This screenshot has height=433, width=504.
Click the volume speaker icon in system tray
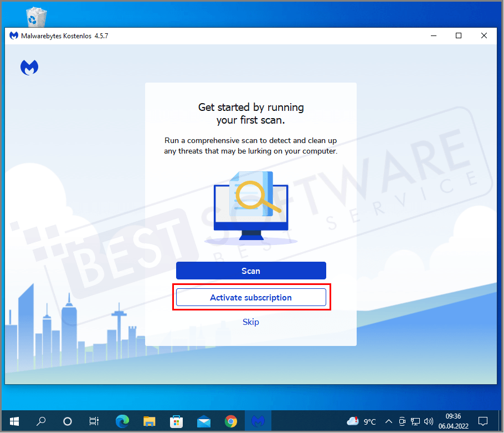click(x=429, y=421)
